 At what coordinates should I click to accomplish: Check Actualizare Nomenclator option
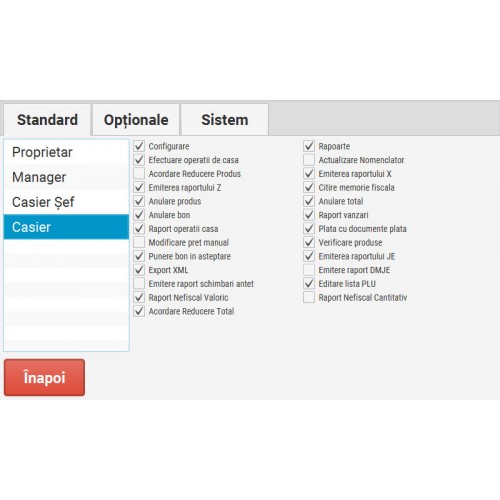(x=309, y=160)
